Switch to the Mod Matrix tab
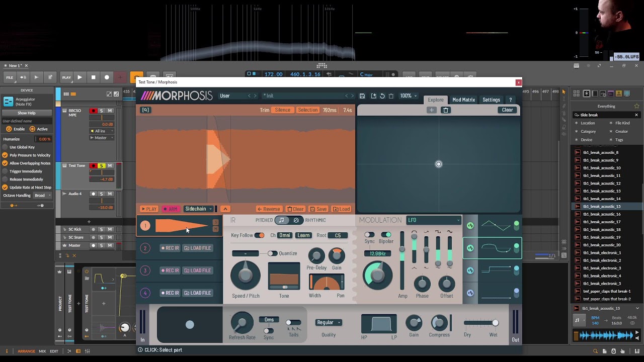Image resolution: width=644 pixels, height=362 pixels. (x=463, y=100)
